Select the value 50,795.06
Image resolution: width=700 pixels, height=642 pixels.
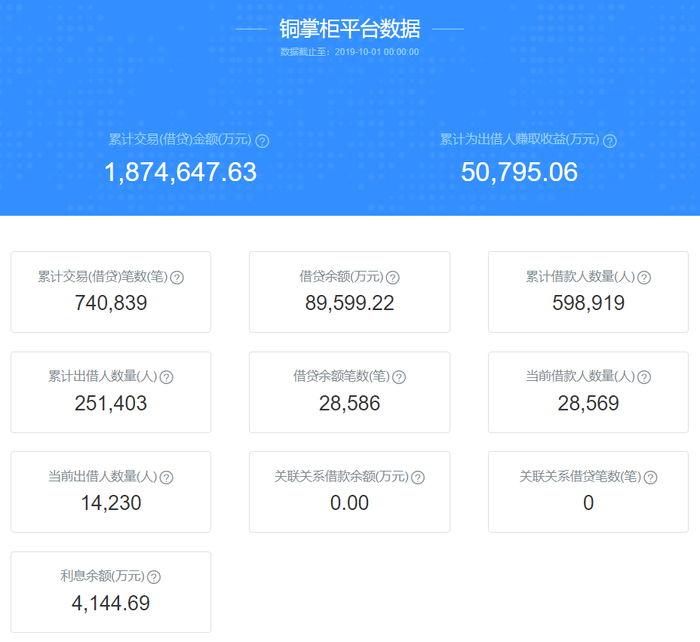pyautogui.click(x=519, y=172)
